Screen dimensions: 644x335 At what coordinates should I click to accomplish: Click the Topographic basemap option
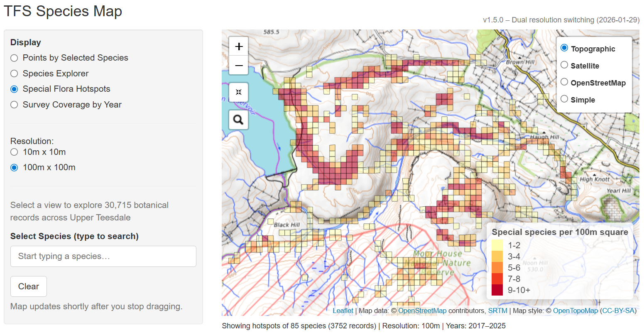[x=564, y=47]
